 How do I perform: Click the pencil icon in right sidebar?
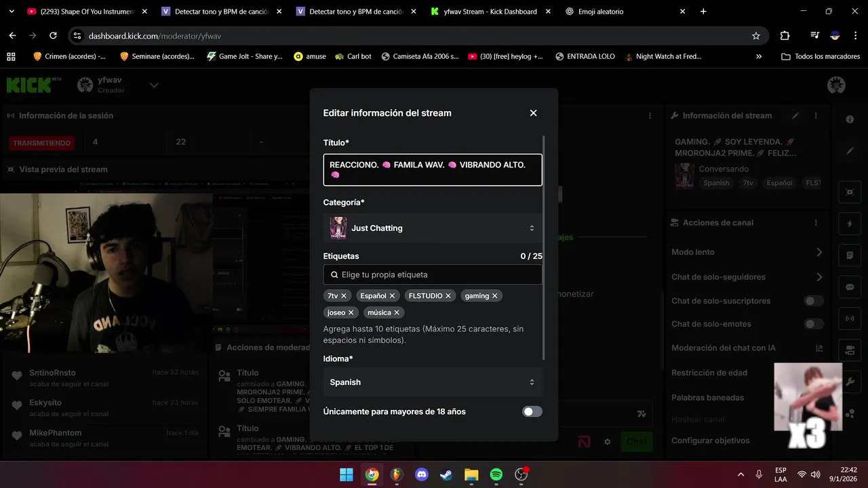pos(850,150)
